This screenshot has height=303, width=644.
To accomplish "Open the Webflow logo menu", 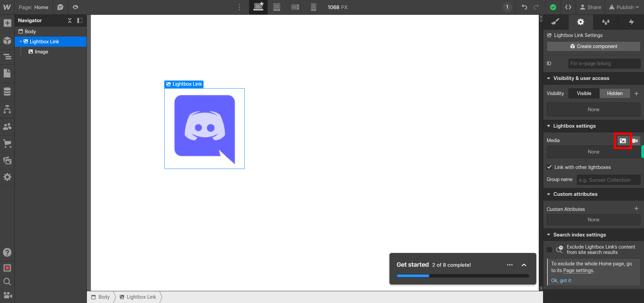I will 7,7.
